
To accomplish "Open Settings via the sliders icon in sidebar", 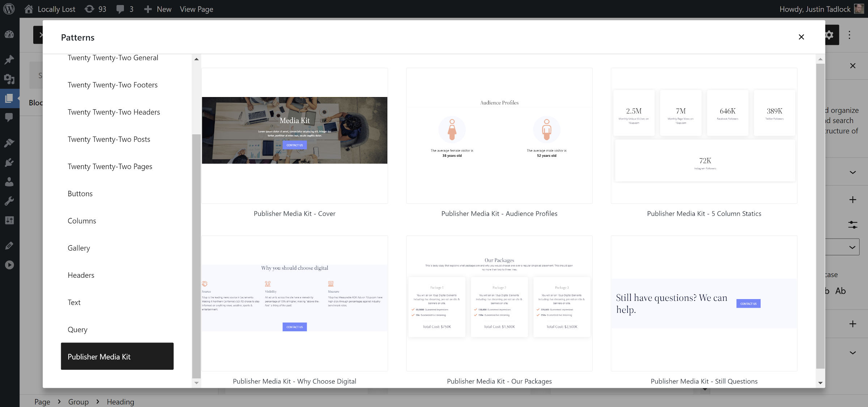I will [x=9, y=220].
